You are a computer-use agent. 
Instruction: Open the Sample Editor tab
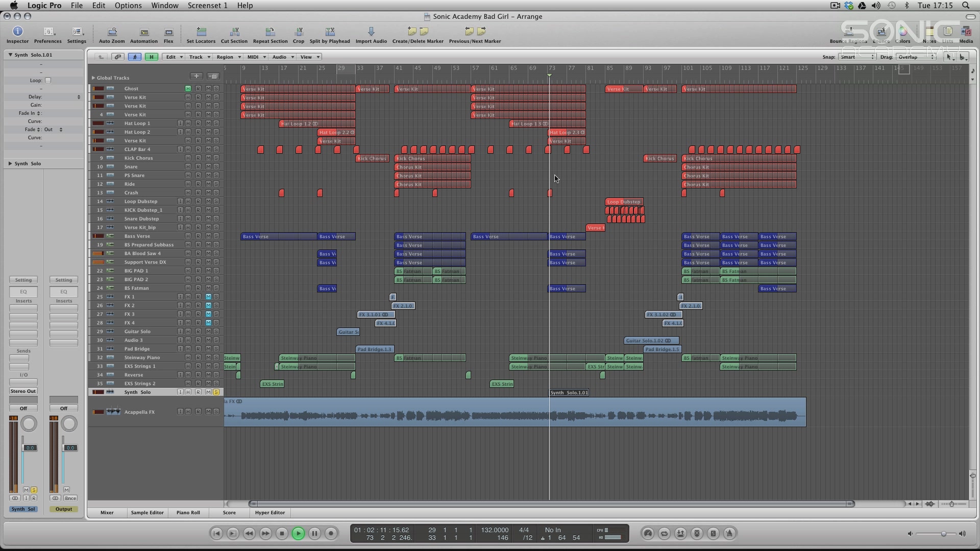[x=147, y=513]
